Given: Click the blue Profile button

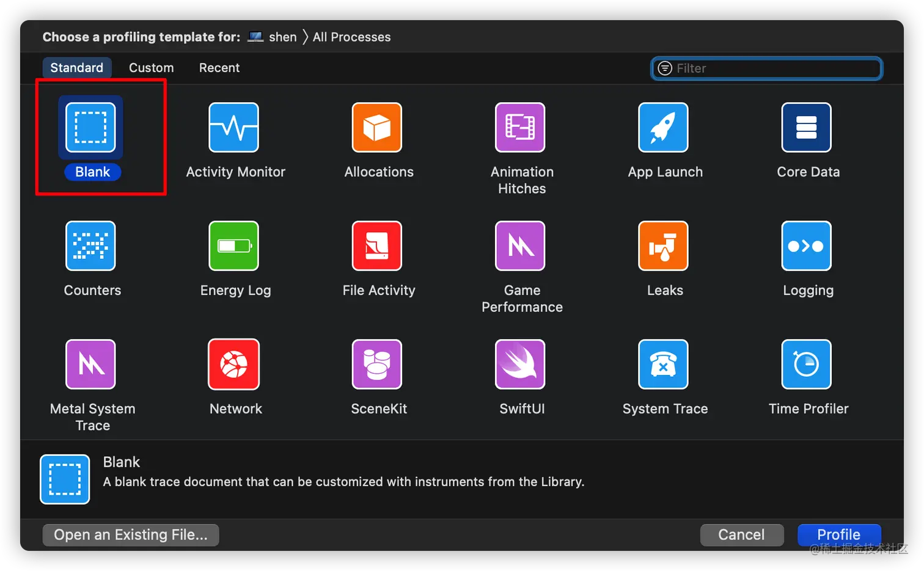Looking at the screenshot, I should click(x=839, y=535).
